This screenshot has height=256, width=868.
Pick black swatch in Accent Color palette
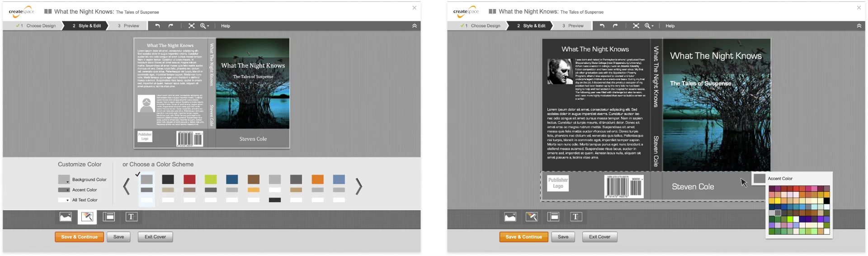[826, 201]
